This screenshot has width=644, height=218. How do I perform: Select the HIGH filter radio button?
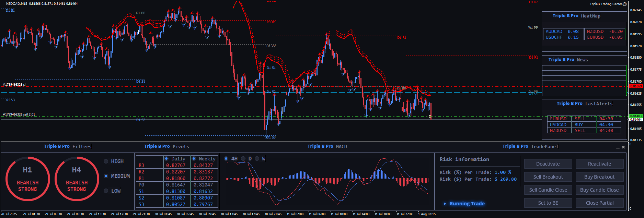point(106,161)
